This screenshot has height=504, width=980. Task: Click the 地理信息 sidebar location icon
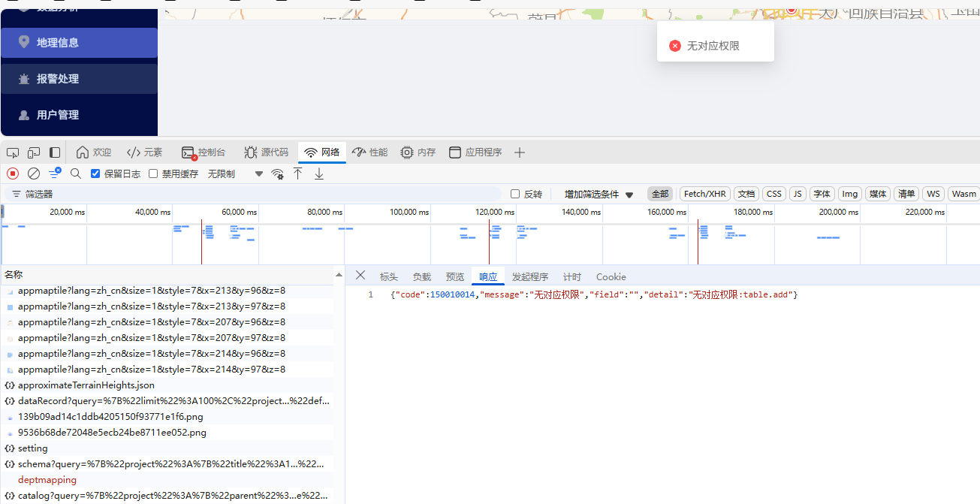pos(24,42)
